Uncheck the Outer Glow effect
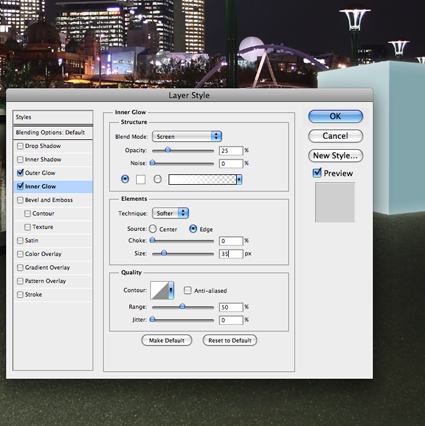The height and width of the screenshot is (426, 425). click(20, 173)
